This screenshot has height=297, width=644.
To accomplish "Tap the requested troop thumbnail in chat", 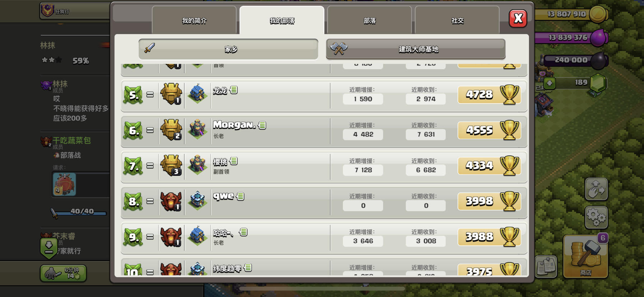I will pyautogui.click(x=64, y=184).
